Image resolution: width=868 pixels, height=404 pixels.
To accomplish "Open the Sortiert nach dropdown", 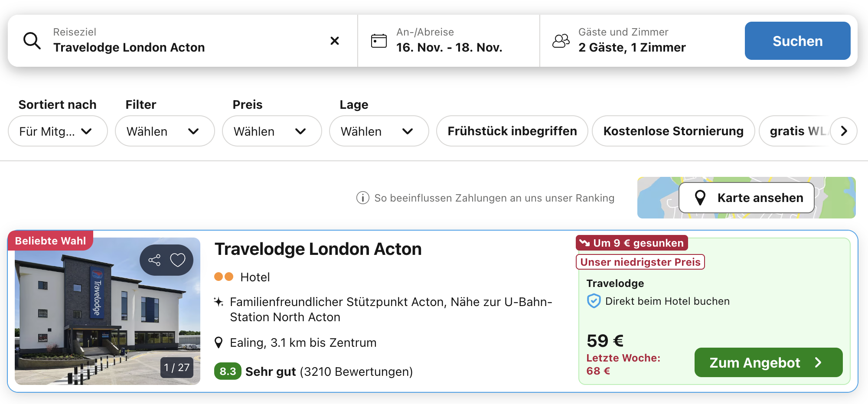I will click(57, 131).
